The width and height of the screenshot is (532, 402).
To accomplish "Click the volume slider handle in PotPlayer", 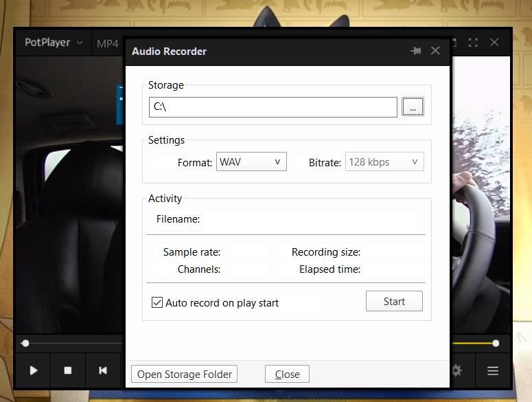I will [x=496, y=344].
